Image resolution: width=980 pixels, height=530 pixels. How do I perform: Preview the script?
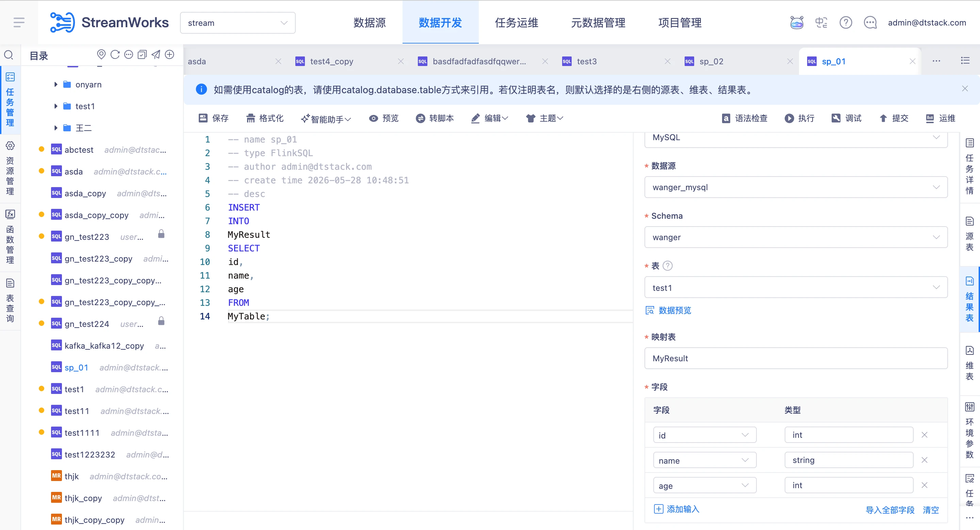[x=383, y=118]
